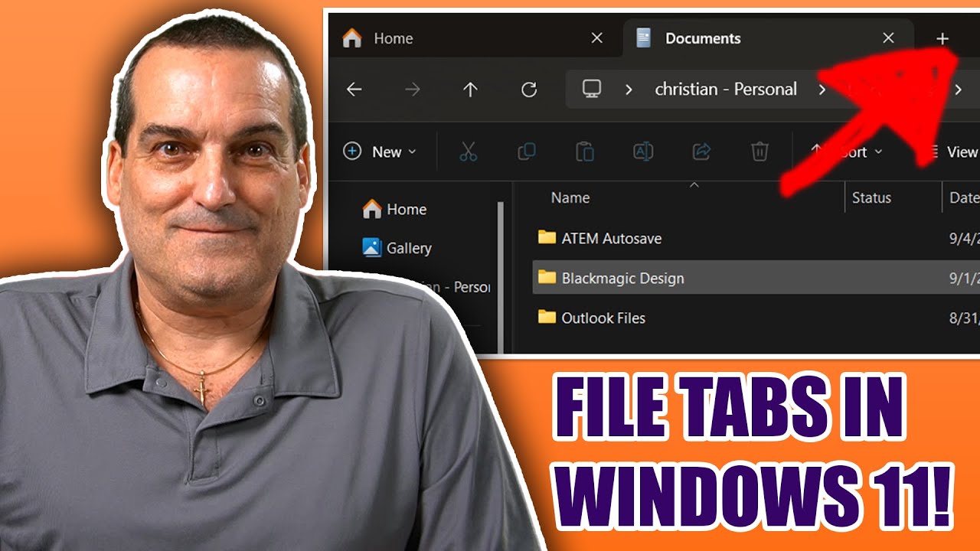Click the This PC monitor icon
The height and width of the screenshot is (551, 980).
591,89
